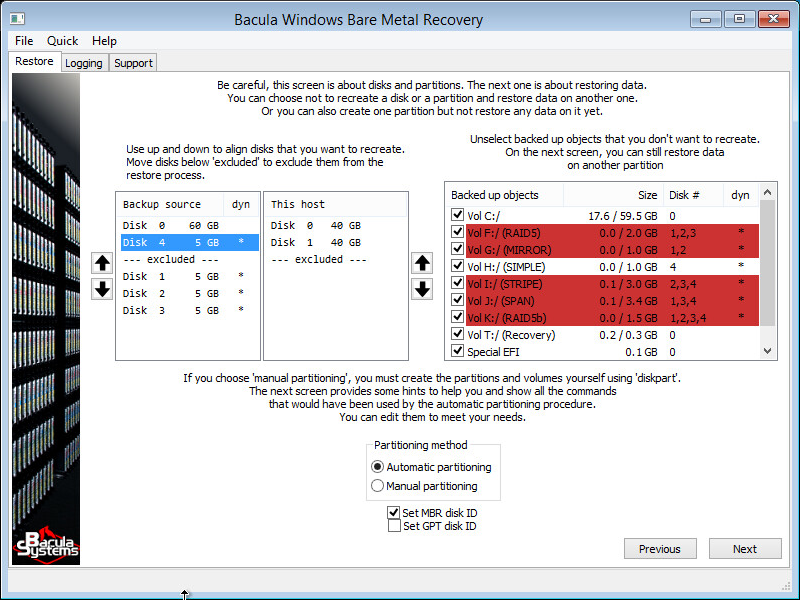Maximize the Bacula recovery window
The image size is (800, 600).
[739, 19]
